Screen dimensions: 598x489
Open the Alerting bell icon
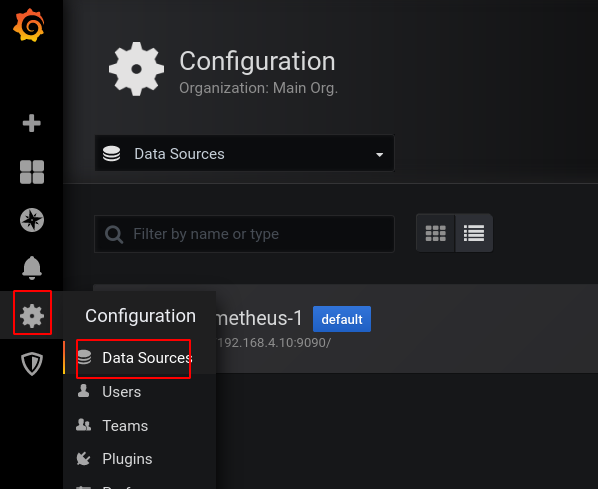[32, 268]
